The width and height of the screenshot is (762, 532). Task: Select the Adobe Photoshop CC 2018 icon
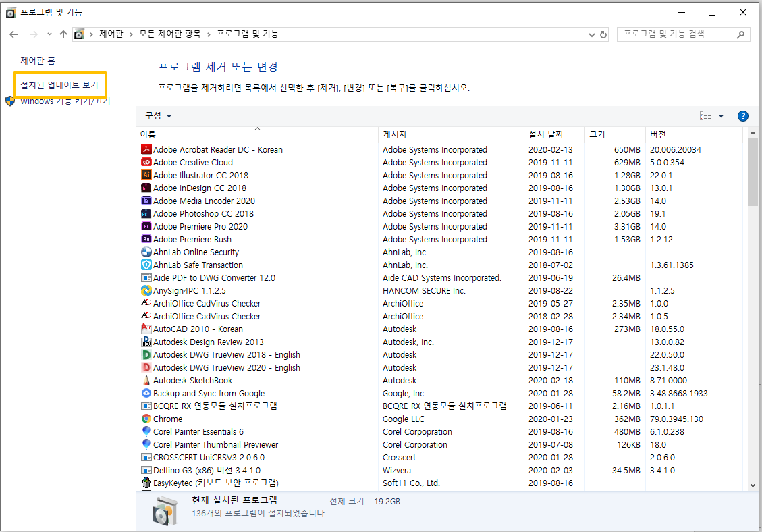pyautogui.click(x=146, y=213)
